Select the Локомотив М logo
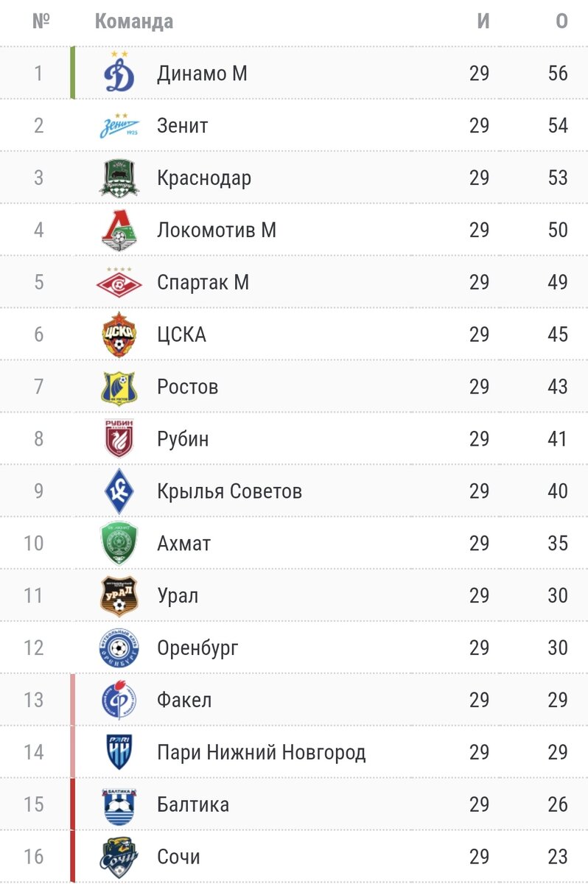The width and height of the screenshot is (588, 884). click(x=119, y=230)
